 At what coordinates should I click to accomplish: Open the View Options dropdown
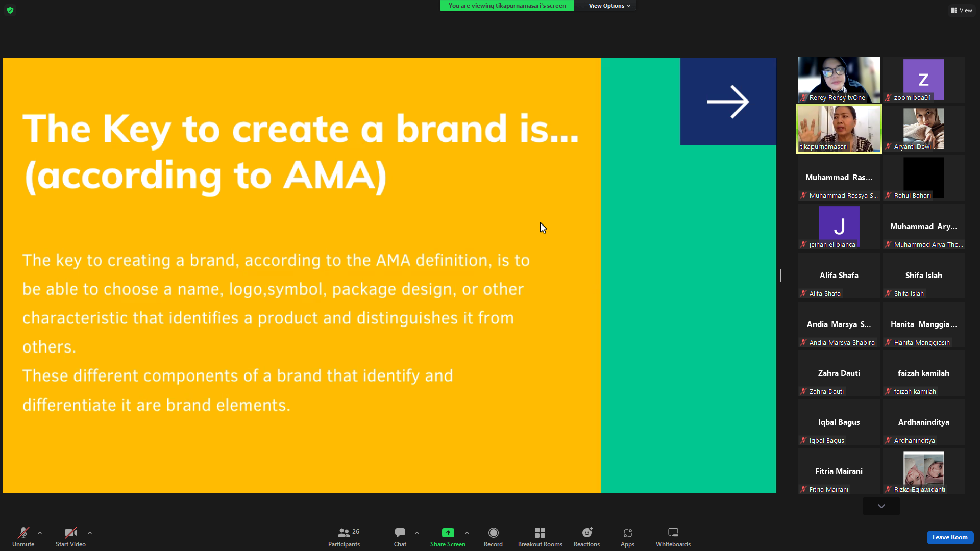tap(609, 6)
